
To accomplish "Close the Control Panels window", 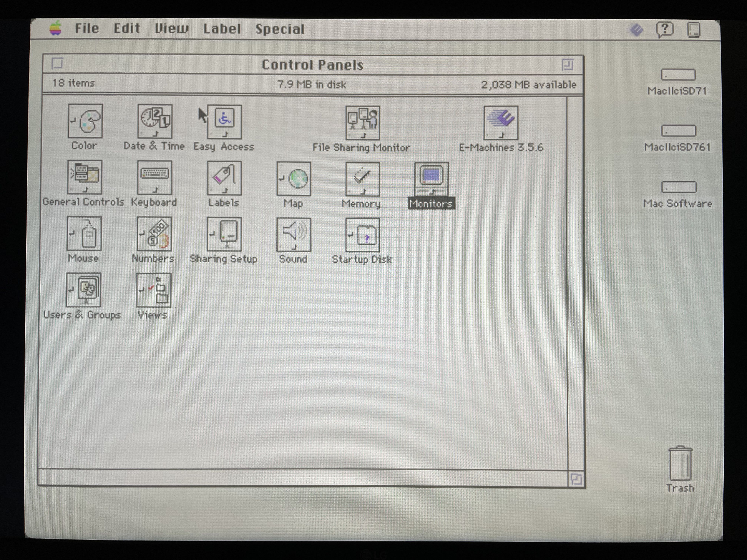I will point(57,63).
